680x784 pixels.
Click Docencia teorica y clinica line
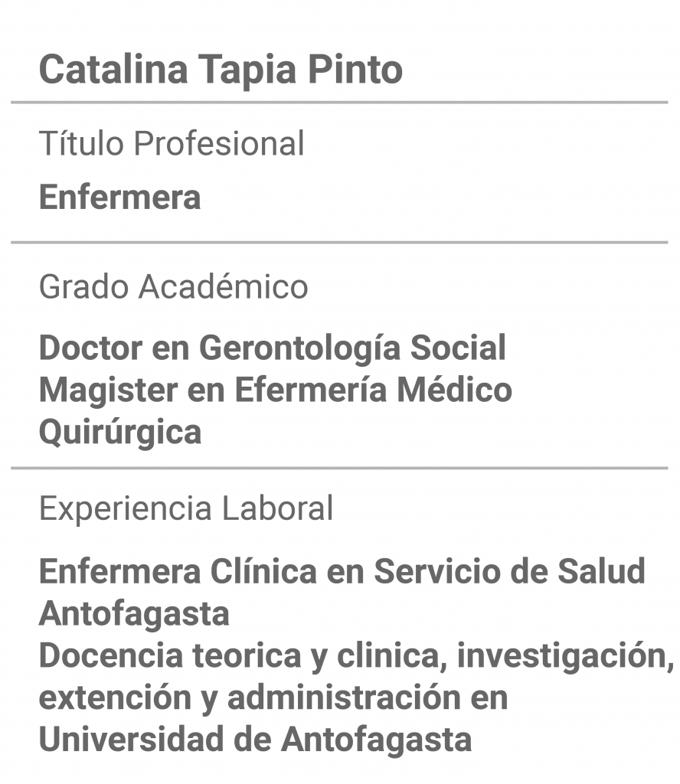(x=356, y=656)
